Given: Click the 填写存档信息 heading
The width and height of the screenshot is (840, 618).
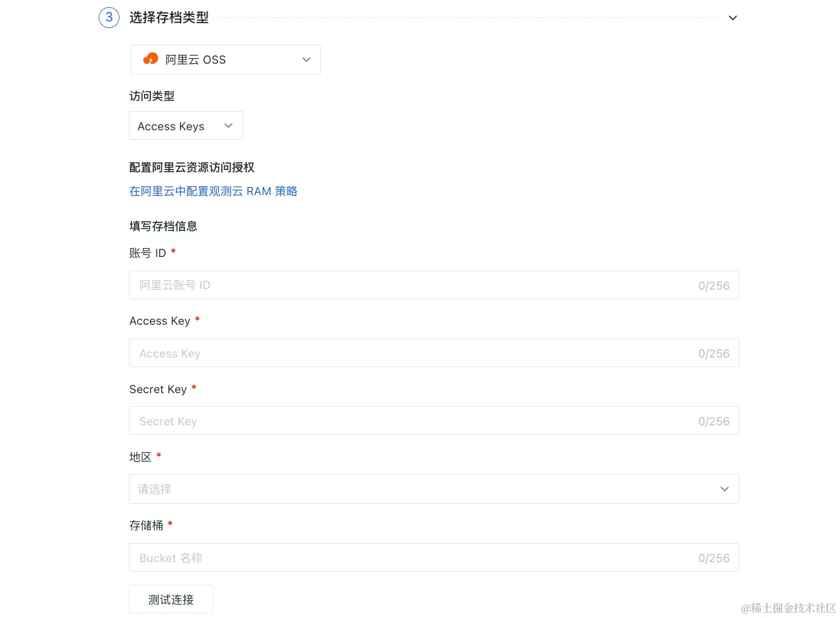Looking at the screenshot, I should click(x=163, y=226).
